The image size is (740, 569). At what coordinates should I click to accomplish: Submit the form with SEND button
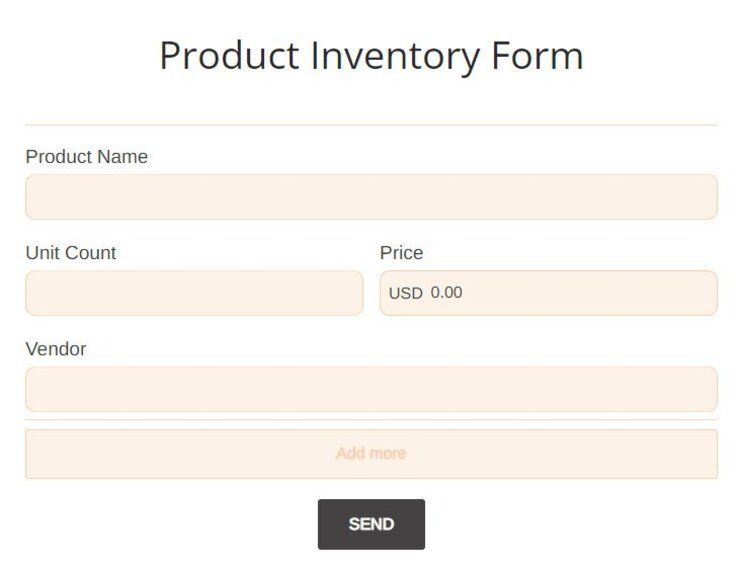click(371, 524)
